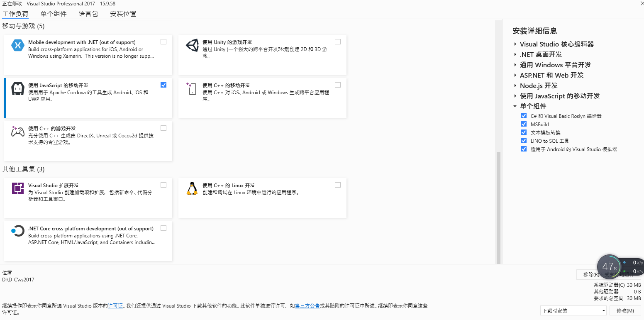Switch to the 安装位置 tab
This screenshot has width=644, height=320.
(x=123, y=14)
